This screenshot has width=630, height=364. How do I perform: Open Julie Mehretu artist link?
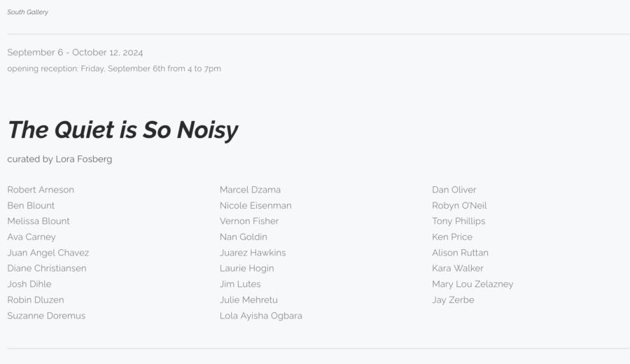[248, 300]
